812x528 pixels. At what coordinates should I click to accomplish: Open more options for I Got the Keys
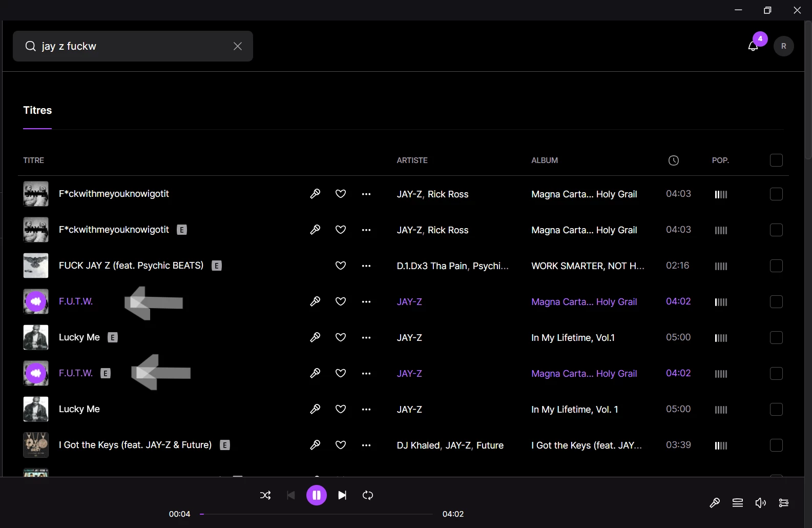point(366,445)
